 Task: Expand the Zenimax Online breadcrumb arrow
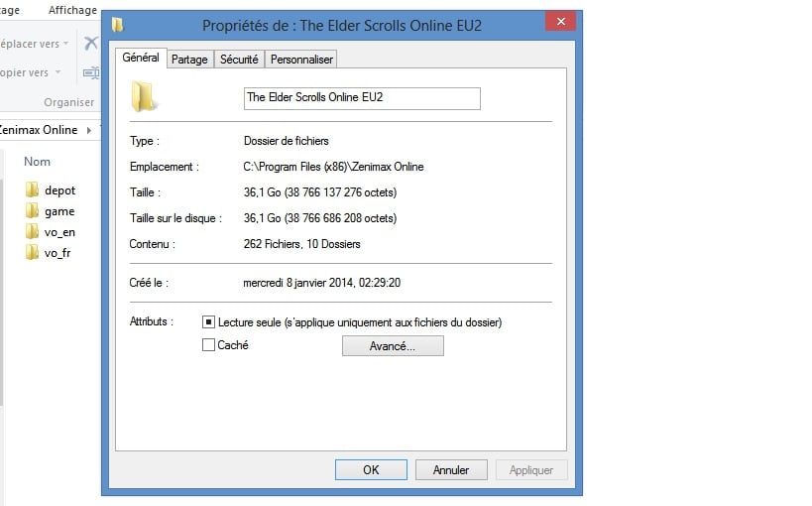click(89, 130)
